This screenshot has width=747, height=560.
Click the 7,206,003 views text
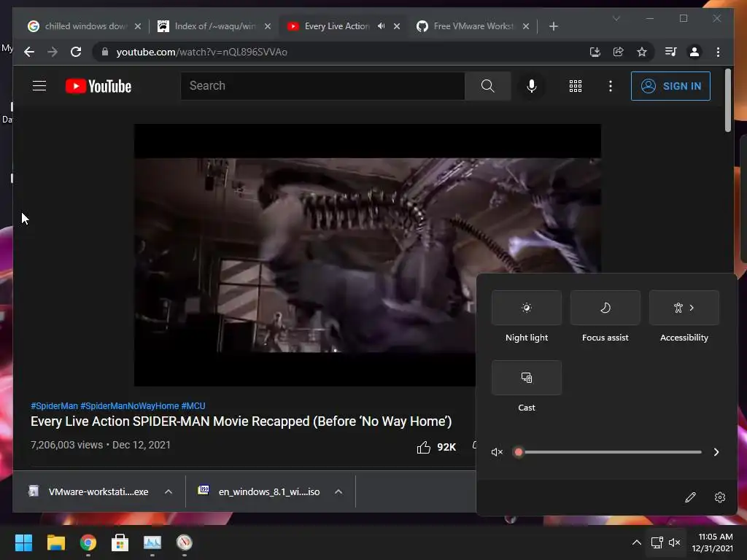66,445
